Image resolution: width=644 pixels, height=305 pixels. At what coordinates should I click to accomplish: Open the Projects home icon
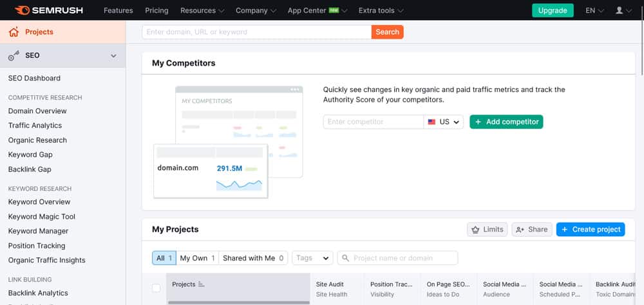point(14,32)
